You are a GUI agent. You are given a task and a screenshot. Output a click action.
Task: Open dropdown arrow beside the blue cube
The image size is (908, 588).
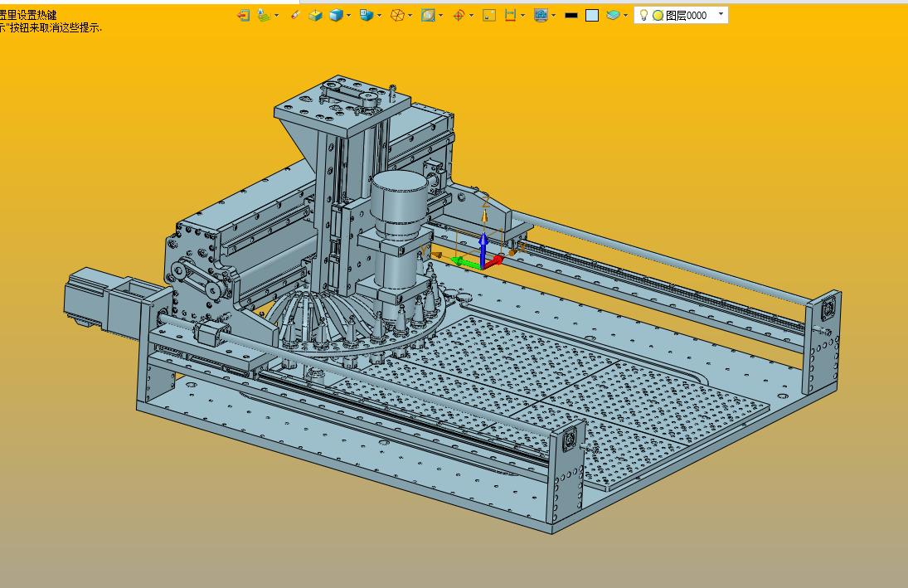[348, 16]
